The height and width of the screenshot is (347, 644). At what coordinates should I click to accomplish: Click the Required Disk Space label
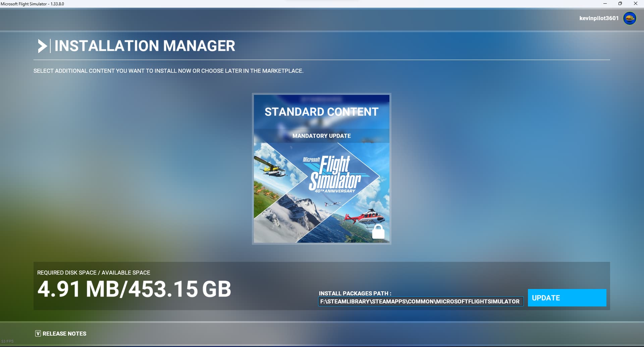[94, 273]
